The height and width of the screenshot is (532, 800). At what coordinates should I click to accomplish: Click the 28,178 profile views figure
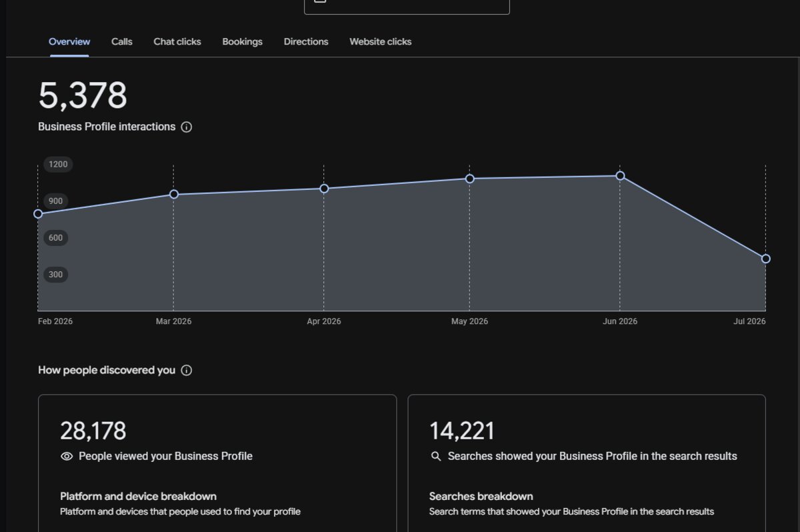pyautogui.click(x=93, y=431)
